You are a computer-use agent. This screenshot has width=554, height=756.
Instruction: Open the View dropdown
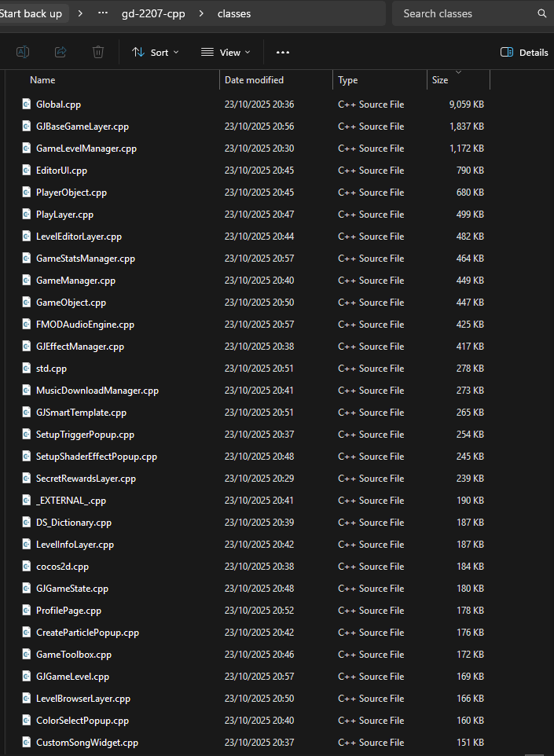click(226, 53)
